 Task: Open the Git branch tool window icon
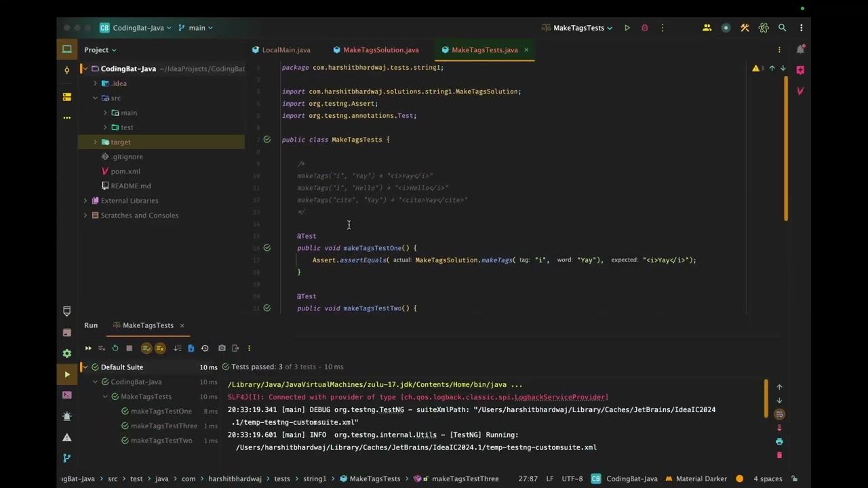pos(66,458)
